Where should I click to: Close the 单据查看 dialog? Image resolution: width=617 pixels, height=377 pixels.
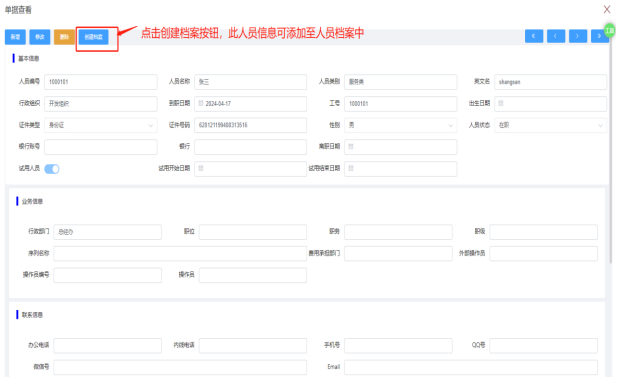point(607,9)
